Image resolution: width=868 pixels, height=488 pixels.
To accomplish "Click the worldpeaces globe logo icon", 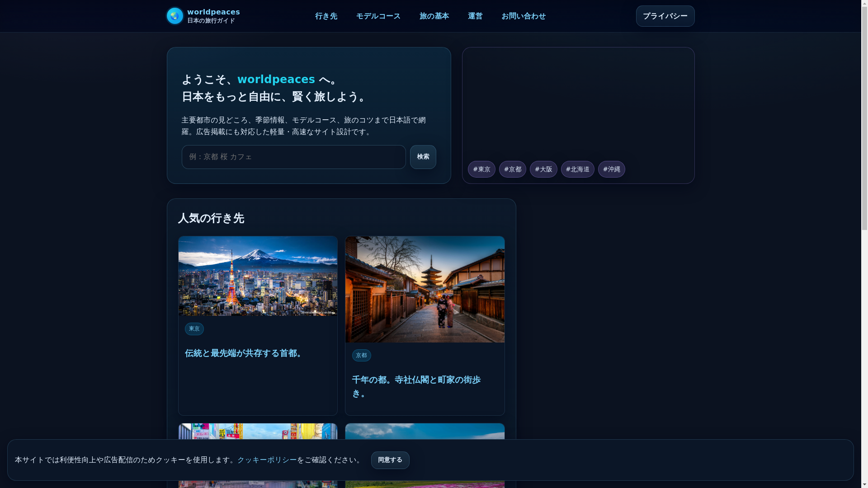I will 175,16.
